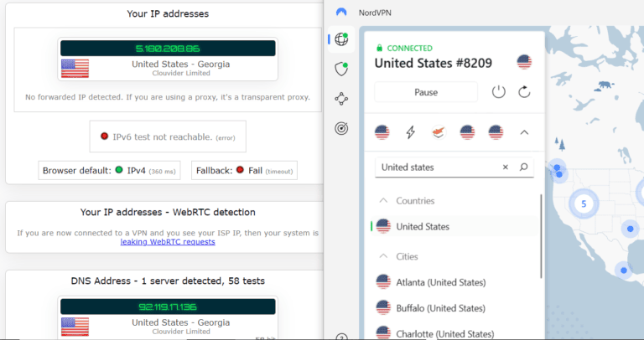This screenshot has width=644, height=340.
Task: Click the flag beside United States #8209
Action: pos(524,62)
